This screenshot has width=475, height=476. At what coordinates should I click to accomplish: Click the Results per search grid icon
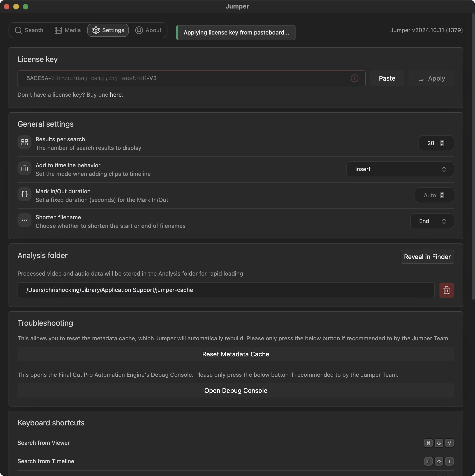(24, 142)
